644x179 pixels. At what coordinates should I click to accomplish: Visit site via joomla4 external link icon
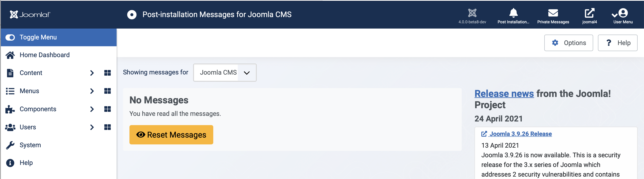tap(590, 13)
